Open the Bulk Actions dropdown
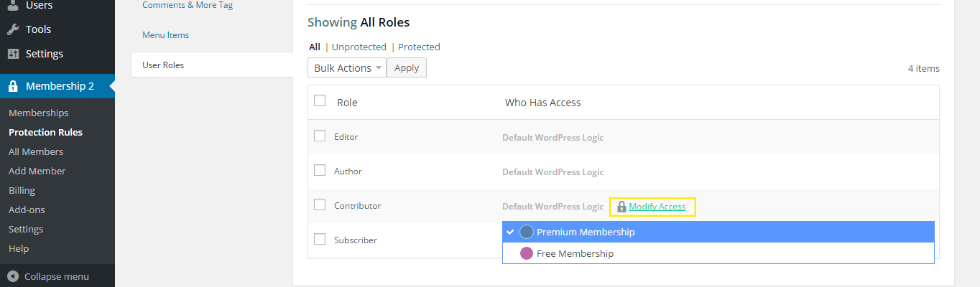Screen dimensions: 980x287 346,68
